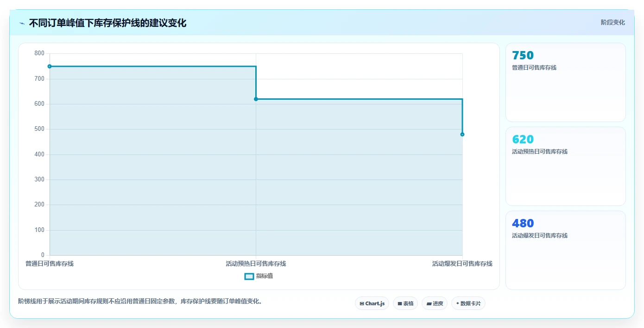This screenshot has height=328, width=644.
Task: Click the 指标值 legend color box
Action: 249,276
